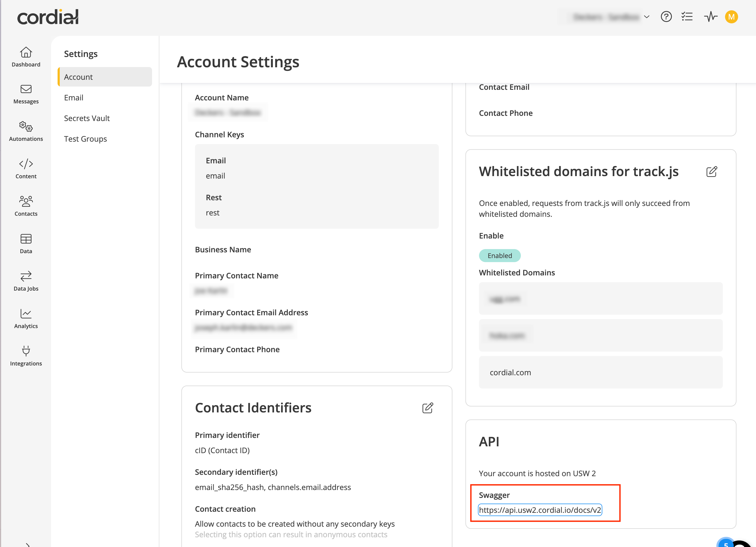
Task: Click the 'Allow contacts to be created' text
Action: pyautogui.click(x=295, y=524)
